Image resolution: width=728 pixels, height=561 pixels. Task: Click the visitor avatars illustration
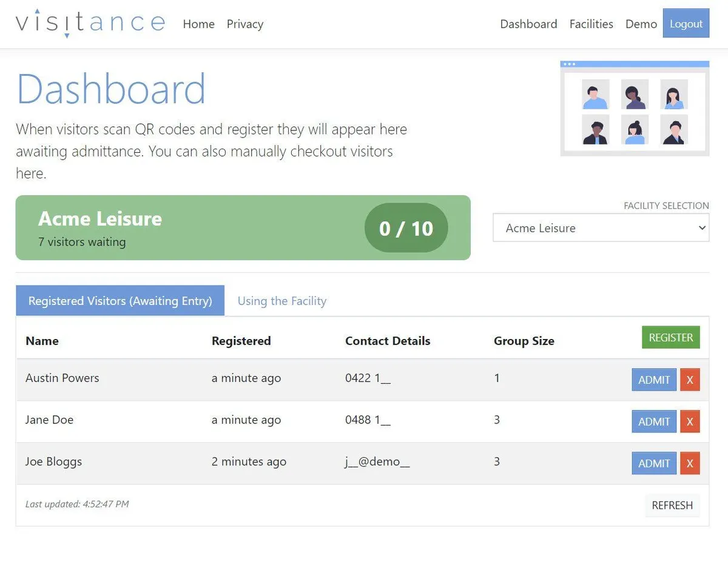[x=635, y=109]
